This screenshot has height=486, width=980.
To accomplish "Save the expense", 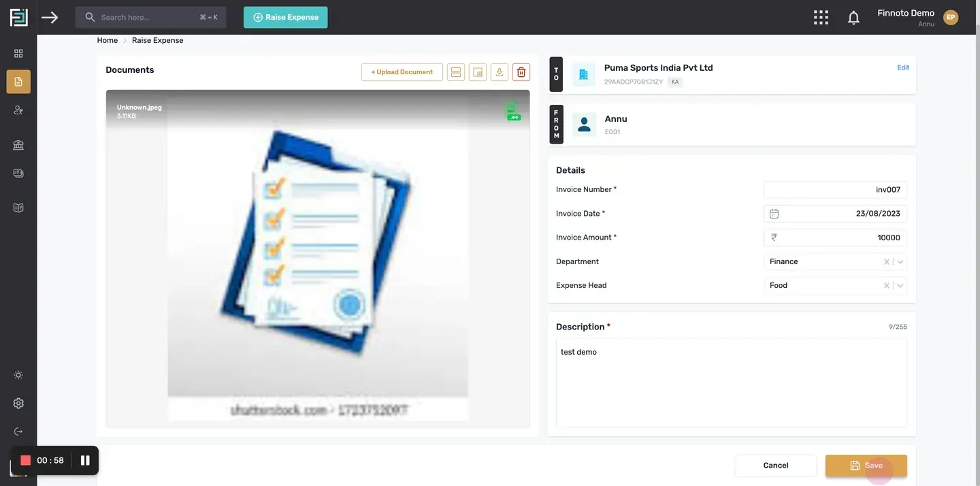I will pos(866,466).
